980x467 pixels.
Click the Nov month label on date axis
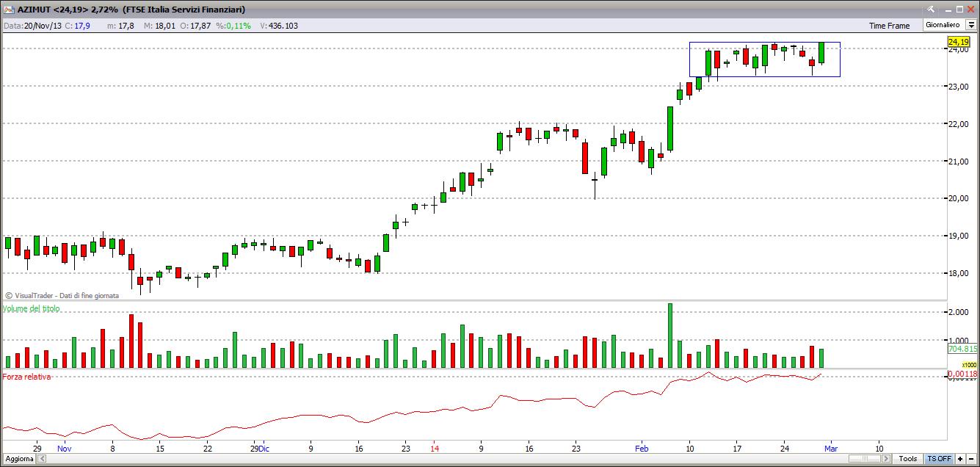pyautogui.click(x=65, y=448)
